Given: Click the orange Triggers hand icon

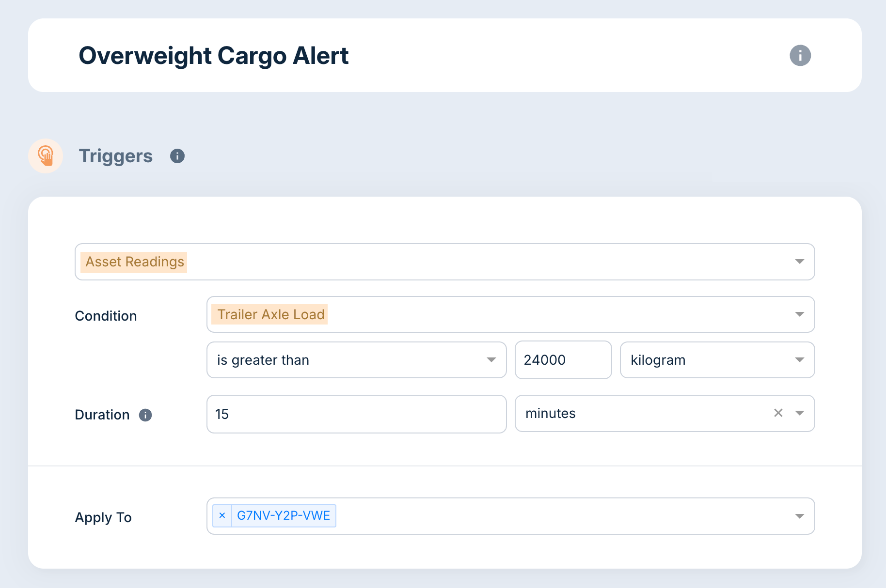Looking at the screenshot, I should pyautogui.click(x=46, y=155).
